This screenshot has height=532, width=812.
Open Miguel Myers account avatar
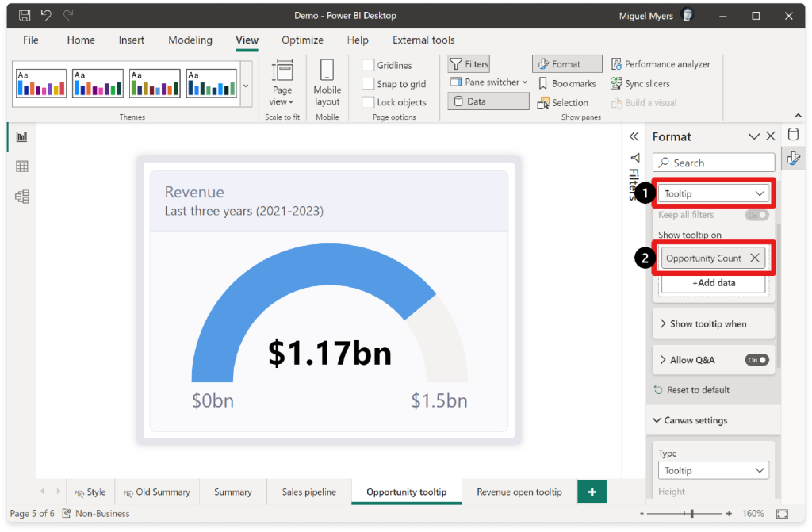pyautogui.click(x=688, y=16)
